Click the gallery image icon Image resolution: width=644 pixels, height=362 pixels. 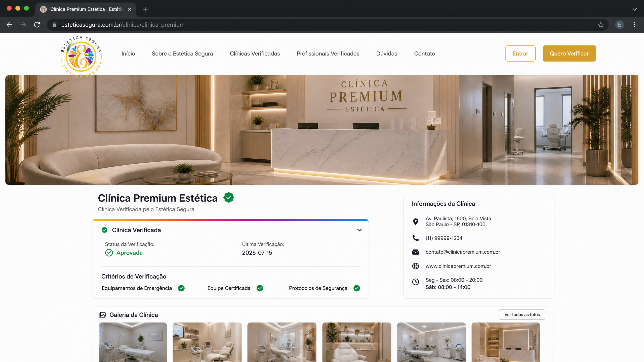click(102, 315)
